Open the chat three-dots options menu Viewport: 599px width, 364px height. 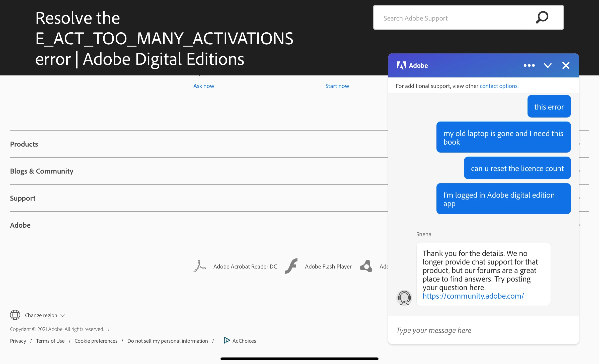(529, 65)
